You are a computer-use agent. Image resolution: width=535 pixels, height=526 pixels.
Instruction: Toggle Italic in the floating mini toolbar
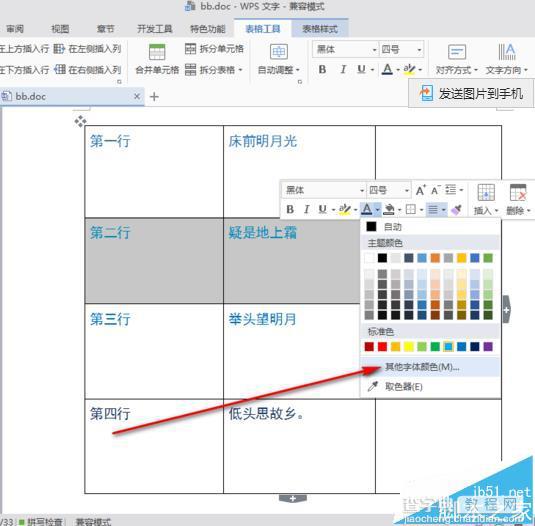(306, 209)
